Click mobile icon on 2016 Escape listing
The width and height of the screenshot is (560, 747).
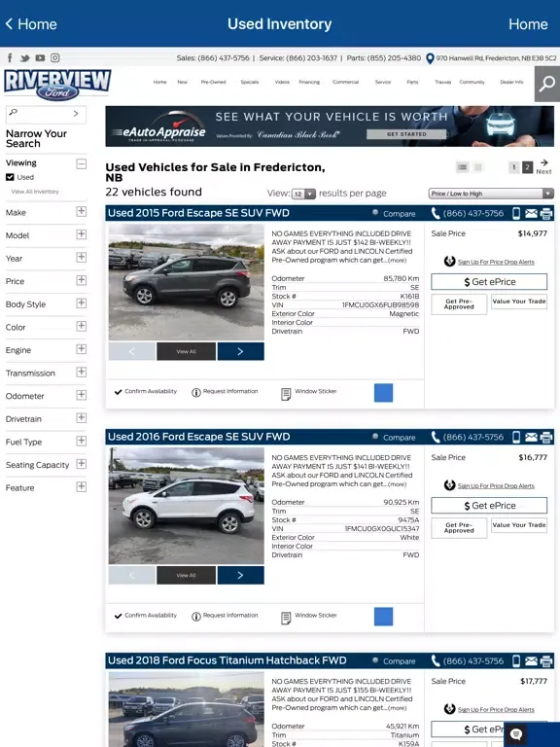[x=516, y=437]
